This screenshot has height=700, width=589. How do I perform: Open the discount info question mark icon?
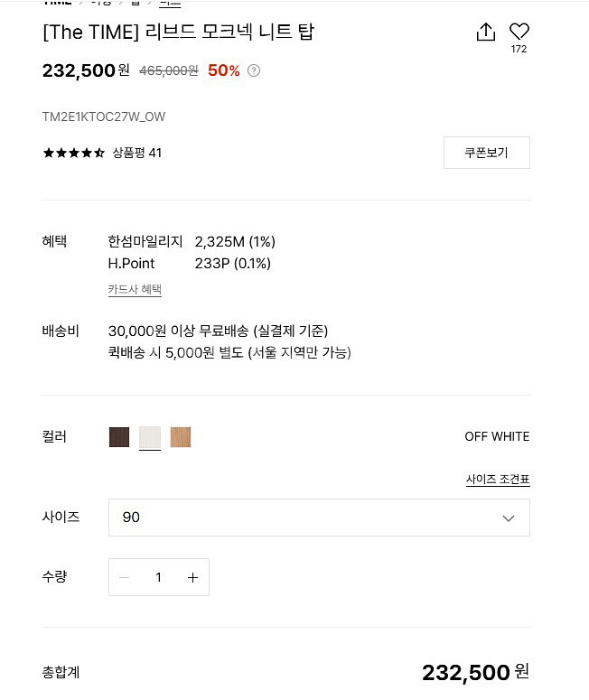[x=254, y=70]
